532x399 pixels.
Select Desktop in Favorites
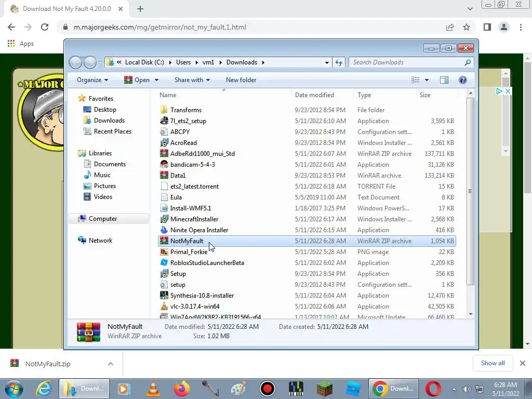click(x=105, y=110)
